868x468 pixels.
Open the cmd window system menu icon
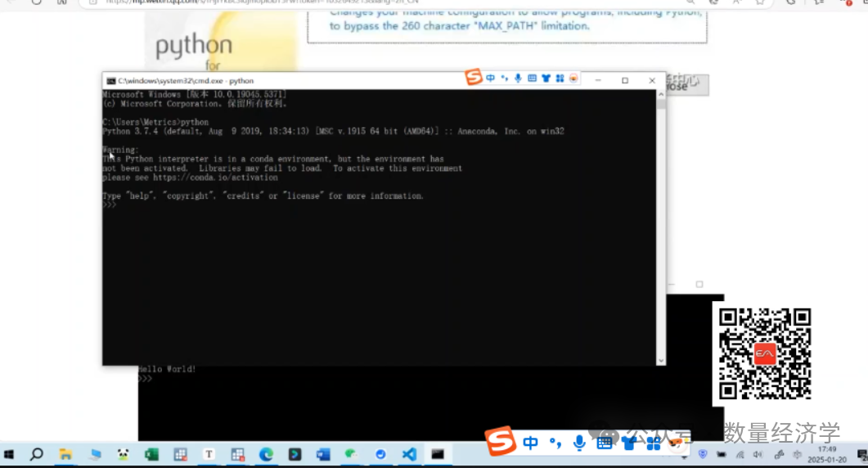tap(110, 81)
